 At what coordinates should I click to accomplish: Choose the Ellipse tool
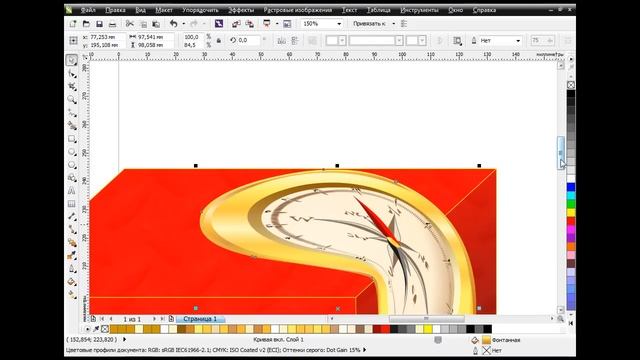pos(72,152)
